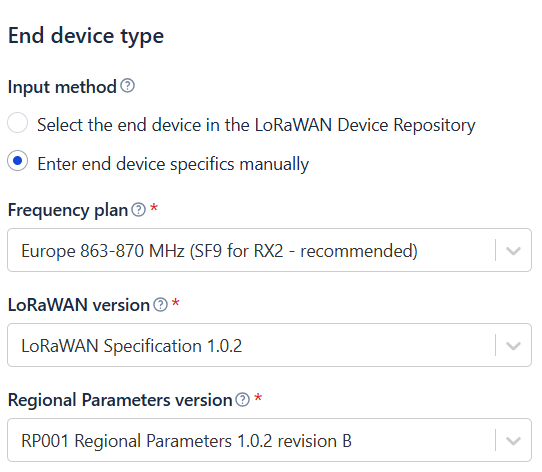Expand LoRaWAN version dropdown chevron
The width and height of the screenshot is (542, 472).
click(x=513, y=345)
